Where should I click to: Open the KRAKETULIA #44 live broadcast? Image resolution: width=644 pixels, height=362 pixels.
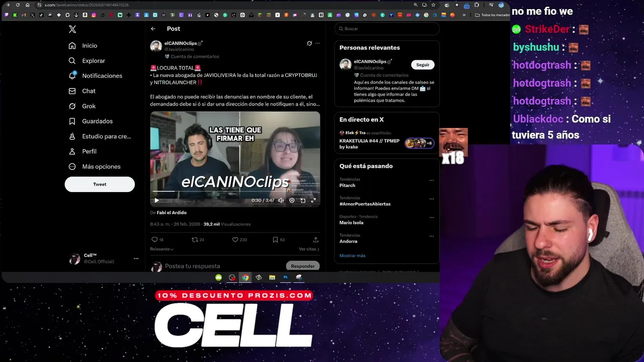(x=386, y=140)
